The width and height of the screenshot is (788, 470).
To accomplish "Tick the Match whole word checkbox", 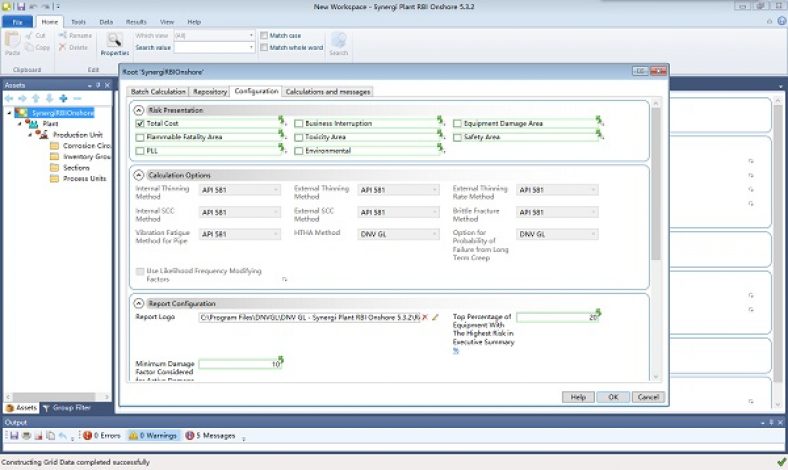I will 264,47.
